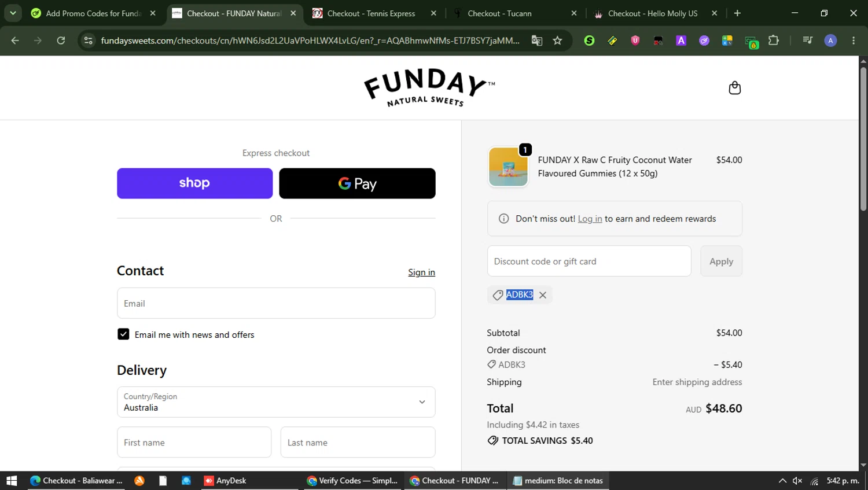868x490 pixels.
Task: Open the shopping bag cart icon
Action: (734, 88)
